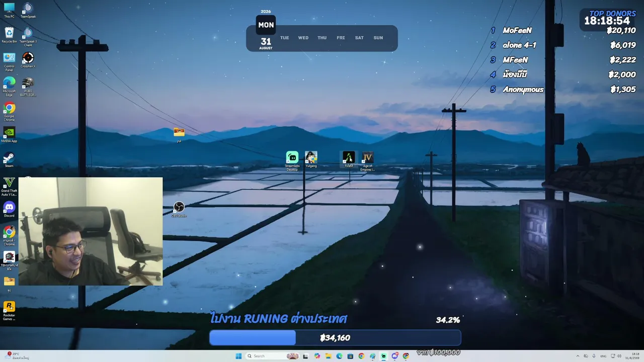Viewport: 644px width, 362px height.
Task: Open the taskbar clock and date
Action: coord(632,356)
